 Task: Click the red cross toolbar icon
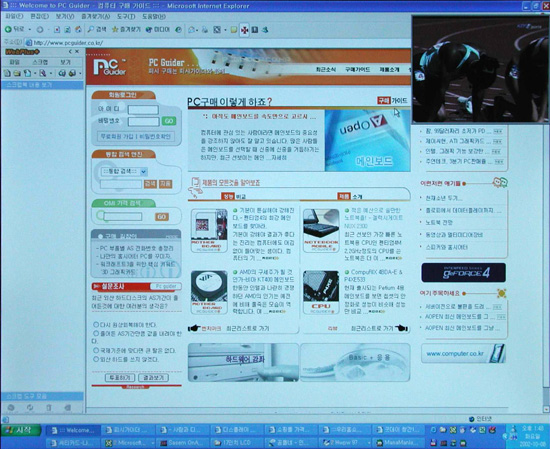[244, 30]
